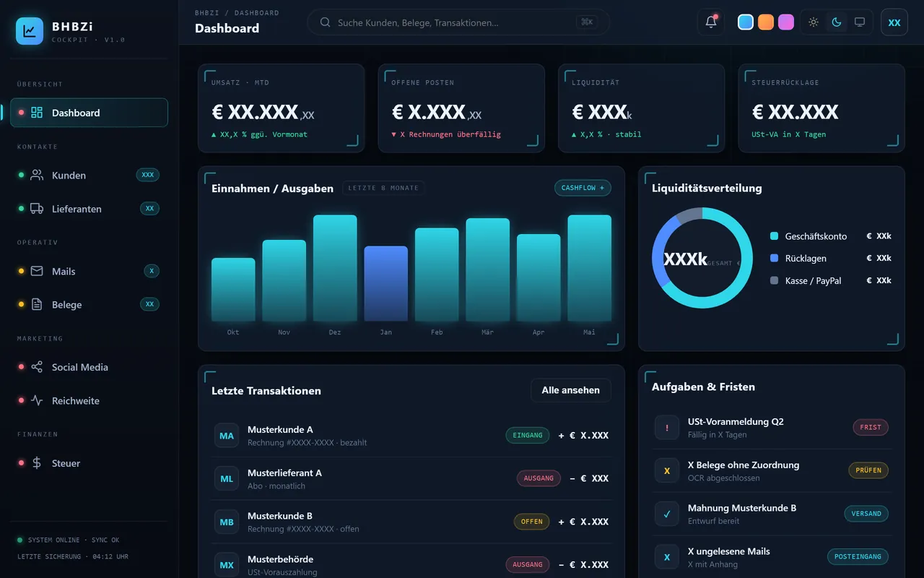Viewport: 924px width, 578px height.
Task: Click the X icon beside ungelesene Mails
Action: pos(667,557)
